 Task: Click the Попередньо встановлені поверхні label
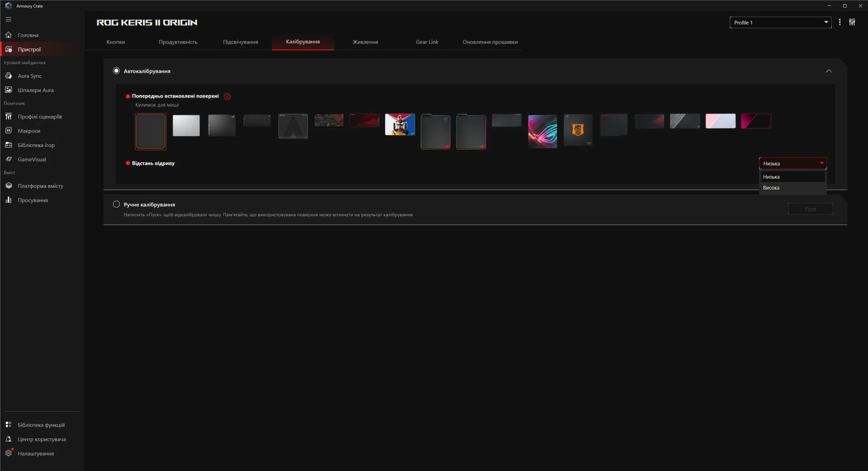pyautogui.click(x=175, y=96)
